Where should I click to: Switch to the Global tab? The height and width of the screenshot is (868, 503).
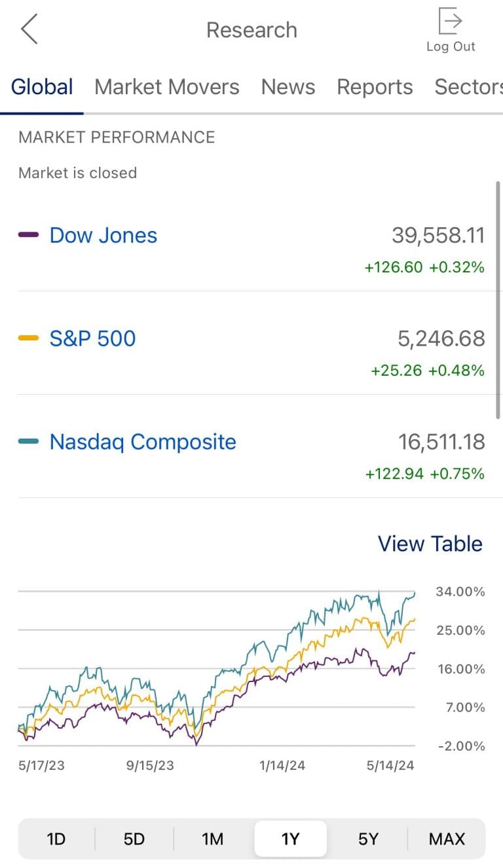42,87
